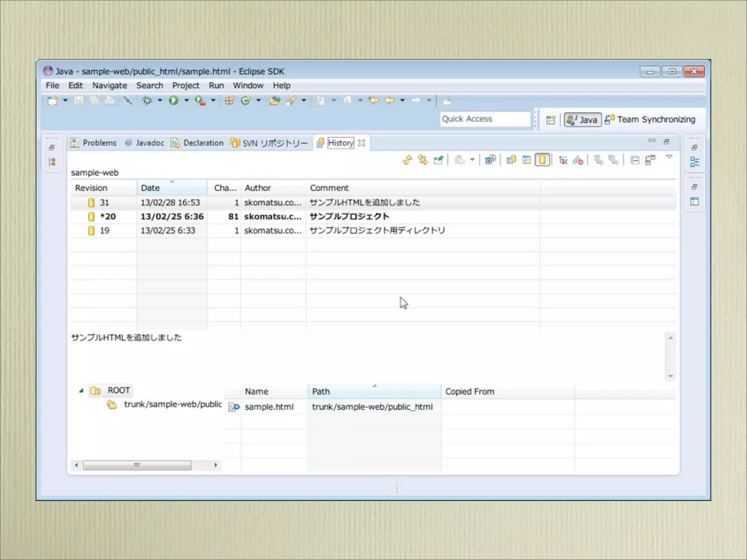This screenshot has width=747, height=560.
Task: Click the Collapse All icon in History toolbar
Action: pos(635,160)
